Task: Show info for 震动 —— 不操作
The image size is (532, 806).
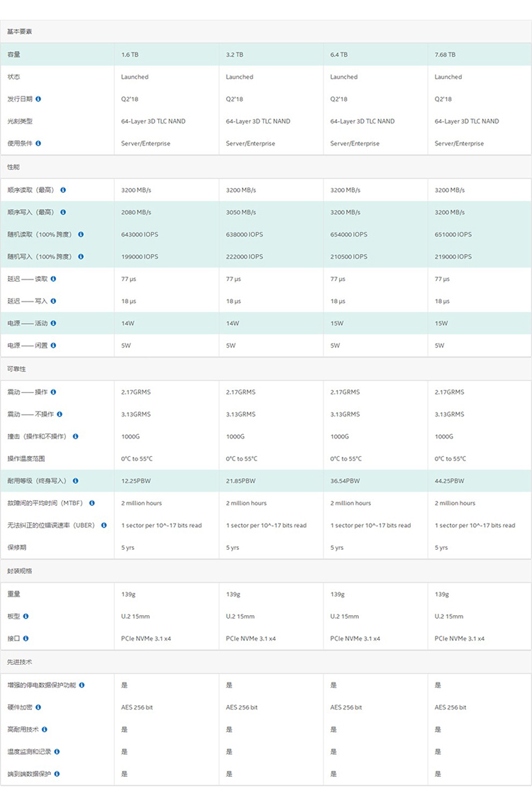Action: point(60,414)
